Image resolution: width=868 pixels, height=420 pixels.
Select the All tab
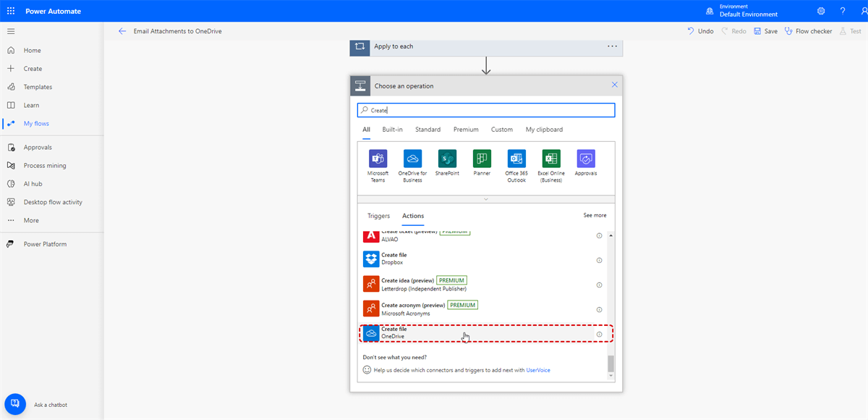[x=367, y=130]
